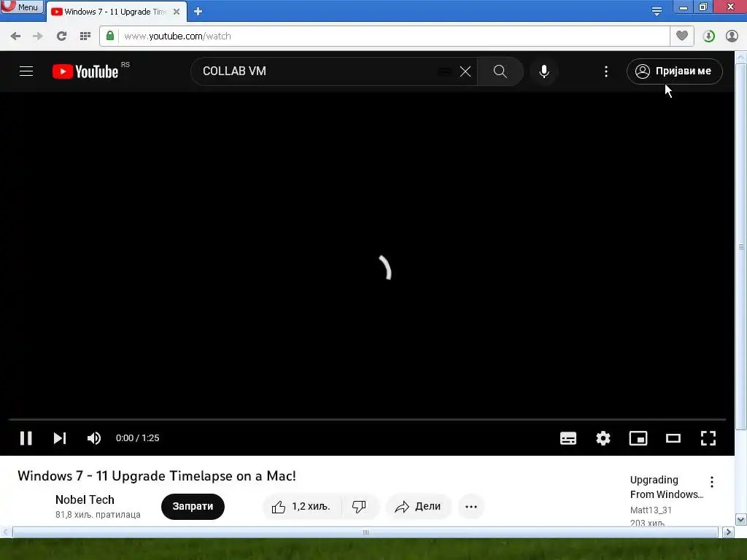The width and height of the screenshot is (747, 560).
Task: Go to the YouTube home logo
Action: (x=85, y=71)
